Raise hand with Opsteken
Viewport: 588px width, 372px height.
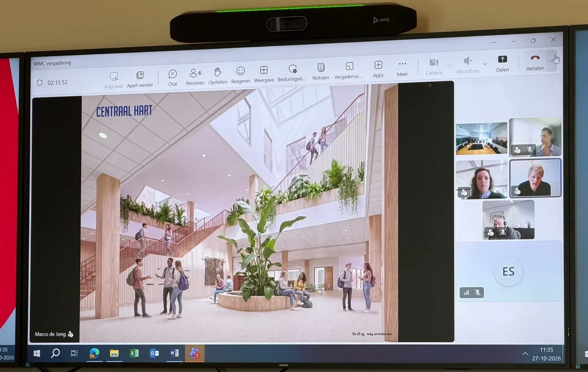click(x=218, y=77)
